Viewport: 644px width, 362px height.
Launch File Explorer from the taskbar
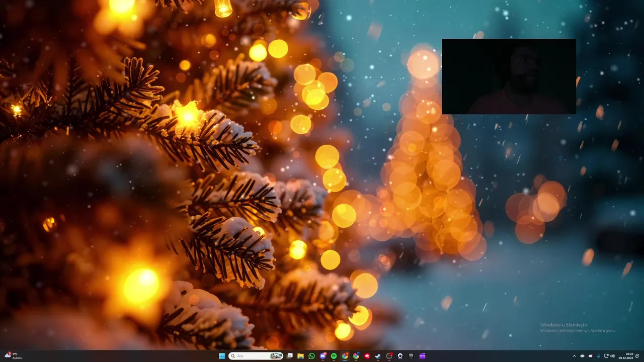coord(300,356)
